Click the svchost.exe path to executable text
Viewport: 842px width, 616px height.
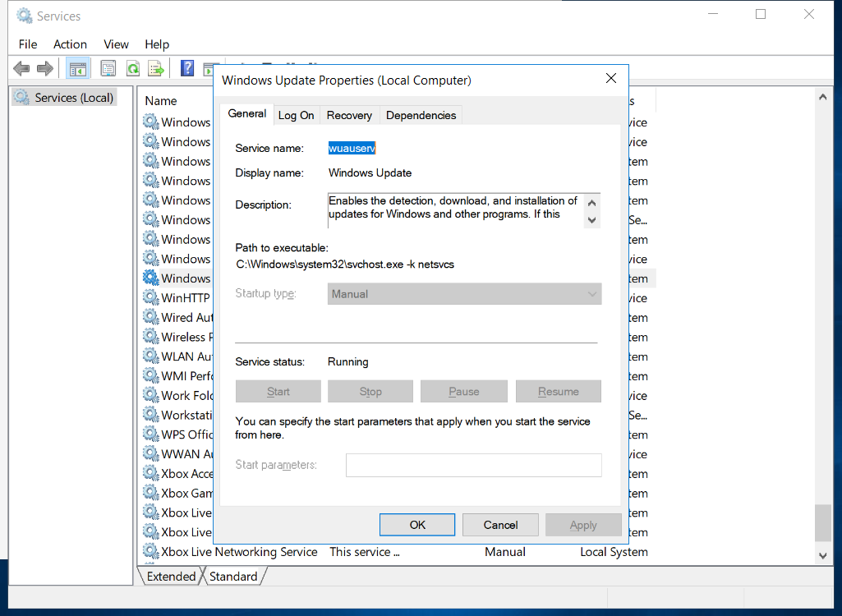[345, 264]
